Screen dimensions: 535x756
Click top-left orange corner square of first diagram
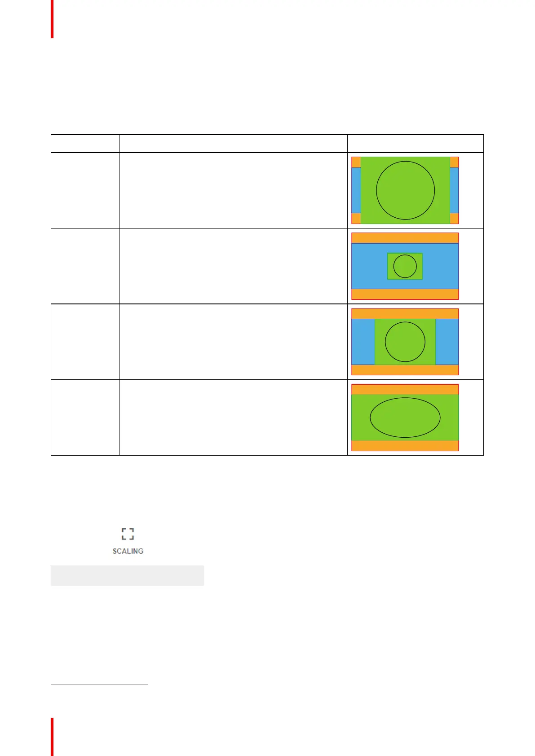(356, 162)
